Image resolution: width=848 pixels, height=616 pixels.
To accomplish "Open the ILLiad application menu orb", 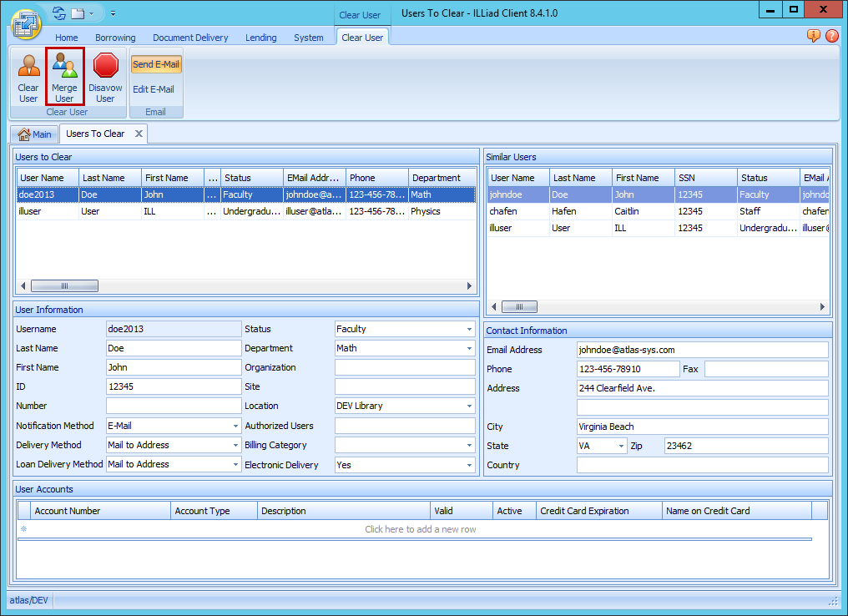I will pos(25,23).
